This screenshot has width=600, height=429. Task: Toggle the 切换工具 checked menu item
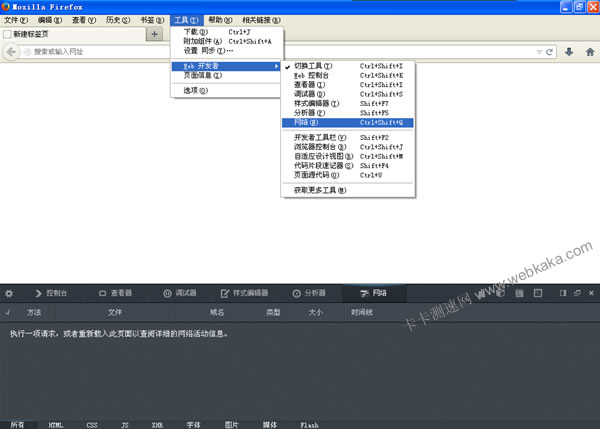(347, 66)
